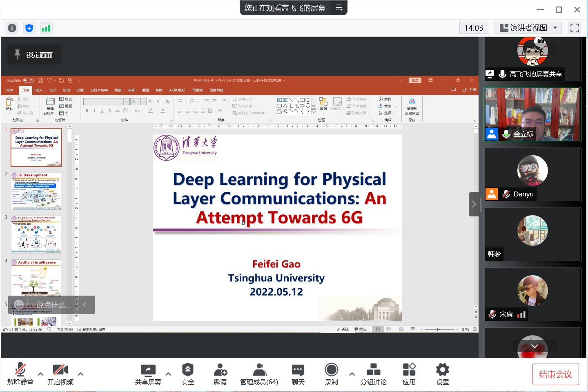Collapse the participant video side panel

pyautogui.click(x=474, y=204)
